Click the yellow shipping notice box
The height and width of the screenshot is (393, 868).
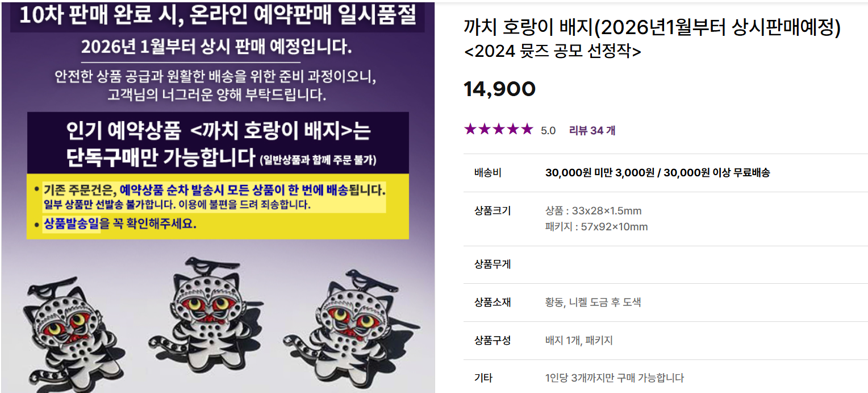tap(218, 206)
